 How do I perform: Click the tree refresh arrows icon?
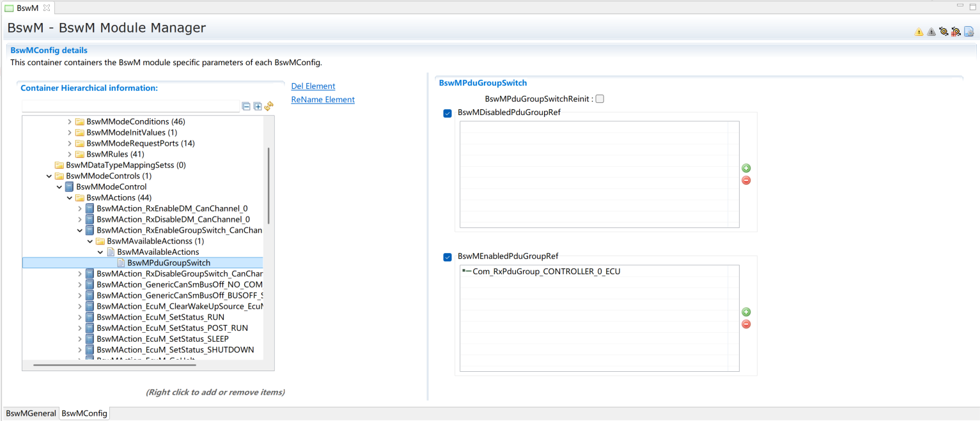[269, 106]
